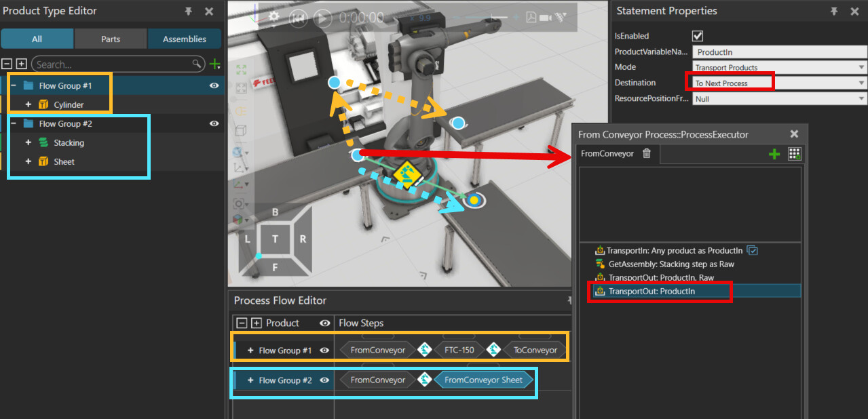Add a statement with the green plus in ProcessExecutor
The height and width of the screenshot is (419, 868).
(774, 155)
